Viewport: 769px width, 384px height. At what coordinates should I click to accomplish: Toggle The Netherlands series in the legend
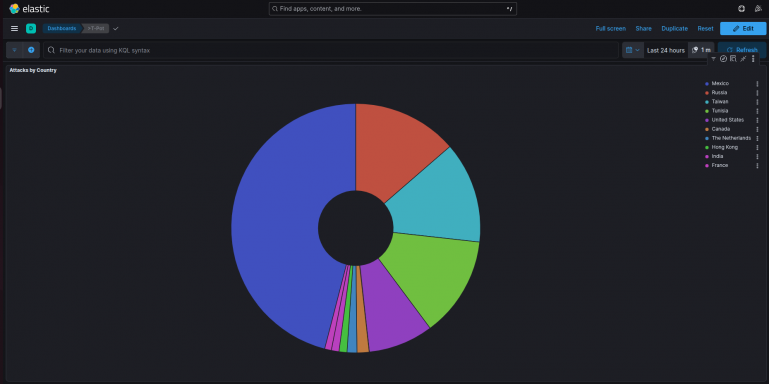click(x=731, y=138)
